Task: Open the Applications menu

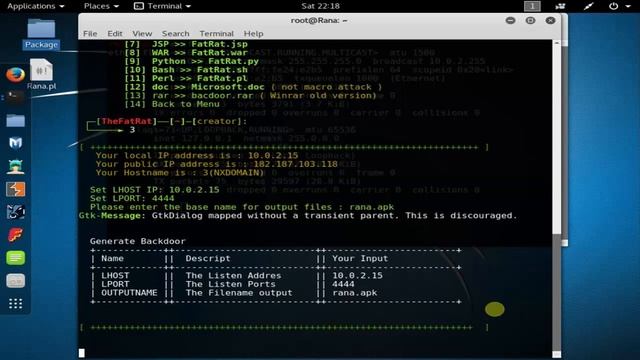Action: [36, 6]
